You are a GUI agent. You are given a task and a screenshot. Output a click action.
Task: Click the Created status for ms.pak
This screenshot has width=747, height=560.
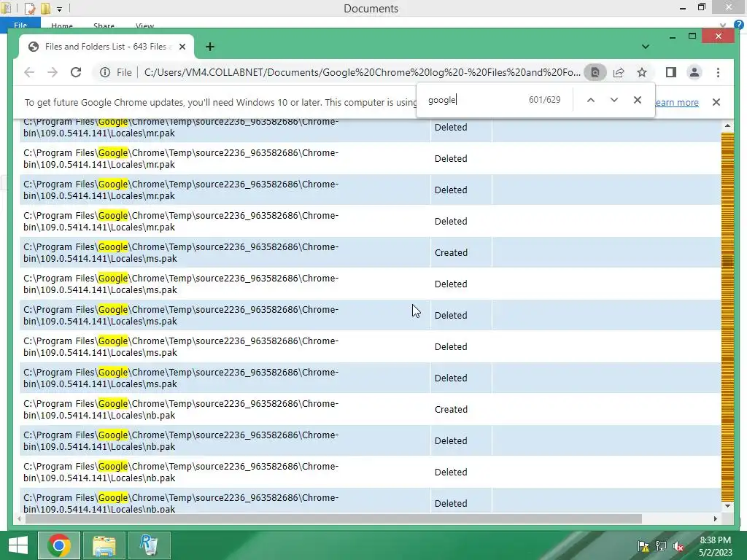coord(451,253)
